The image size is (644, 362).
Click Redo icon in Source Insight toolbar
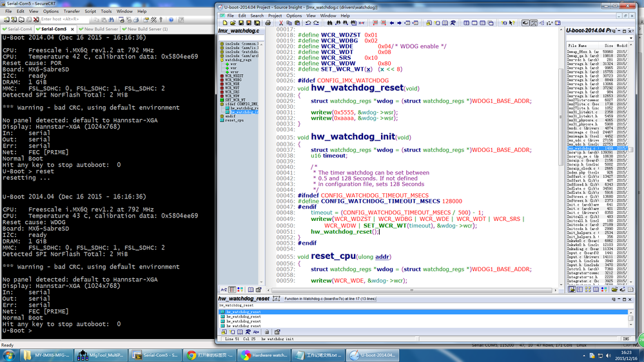[x=317, y=23]
